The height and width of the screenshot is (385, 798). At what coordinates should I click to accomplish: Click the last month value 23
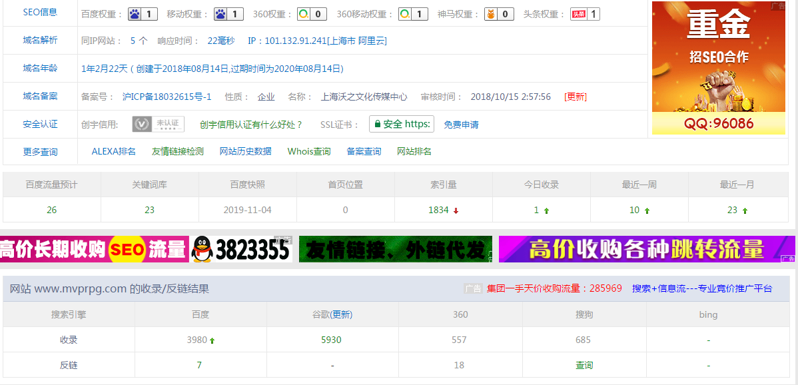(732, 210)
